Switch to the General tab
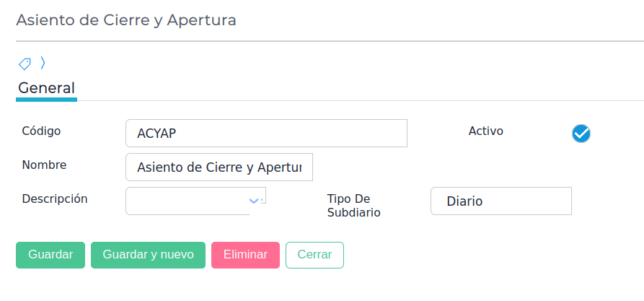Image resolution: width=644 pixels, height=301 pixels. coord(46,88)
